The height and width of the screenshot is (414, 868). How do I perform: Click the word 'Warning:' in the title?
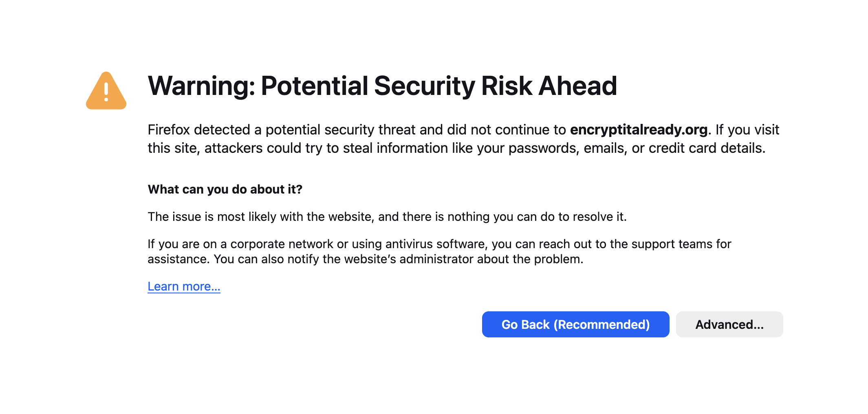click(202, 86)
